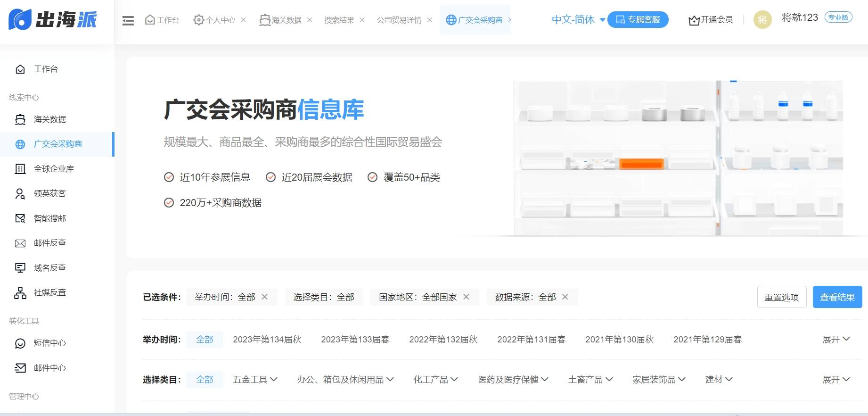Click the 选择类目 全部 selected-condition tag
Image resolution: width=868 pixels, height=416 pixels.
tap(324, 297)
